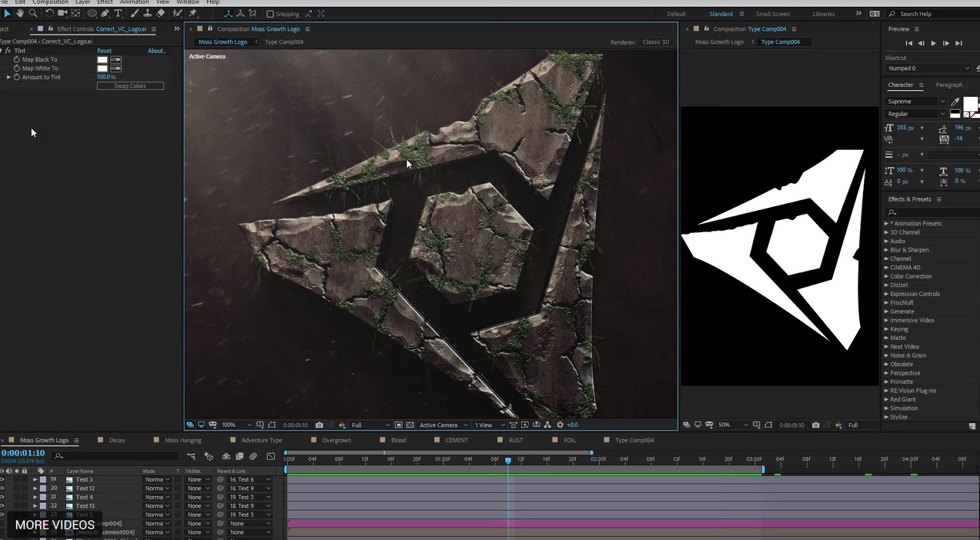Switch to the Moss Hanging timeline tab
The height and width of the screenshot is (540, 980).
(183, 440)
